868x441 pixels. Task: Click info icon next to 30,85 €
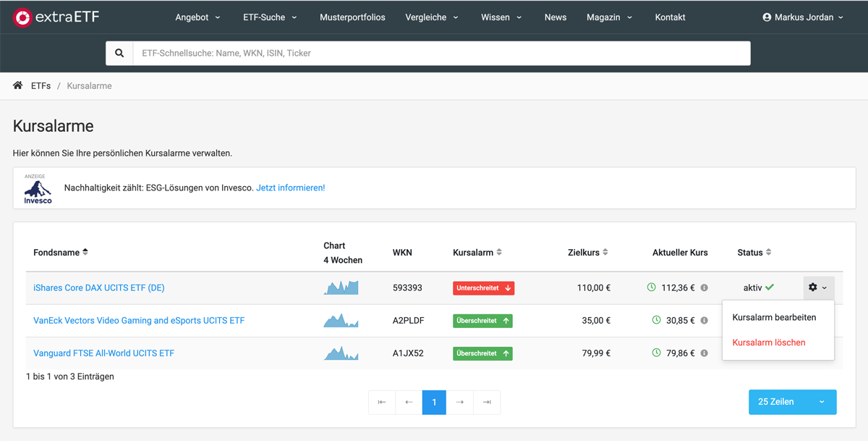tap(704, 320)
